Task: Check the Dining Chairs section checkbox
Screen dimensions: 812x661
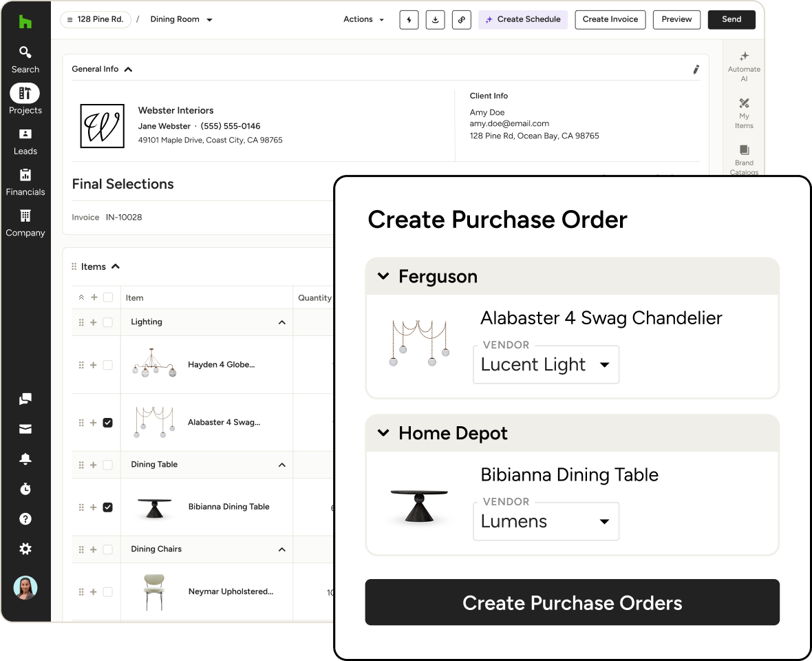Action: tap(108, 549)
